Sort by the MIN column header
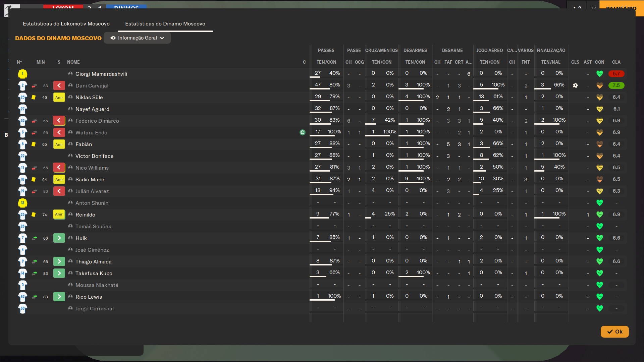The width and height of the screenshot is (644, 362). 41,62
